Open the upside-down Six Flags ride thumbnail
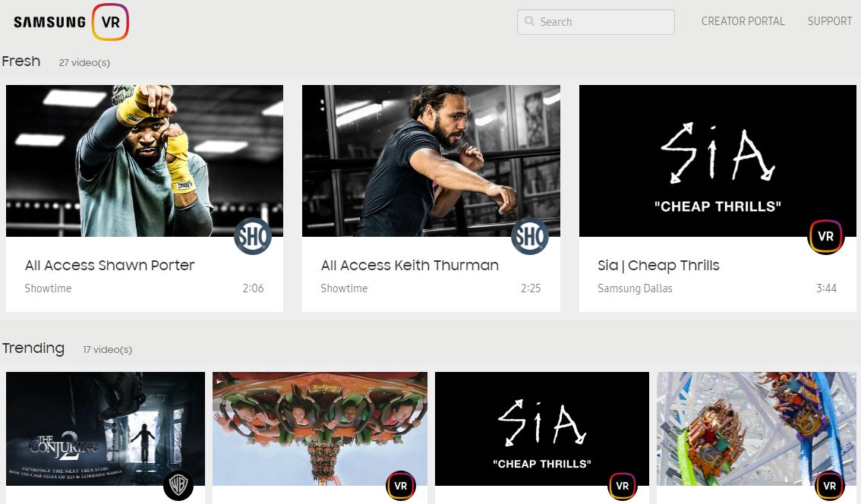This screenshot has width=861, height=504. coord(320,429)
